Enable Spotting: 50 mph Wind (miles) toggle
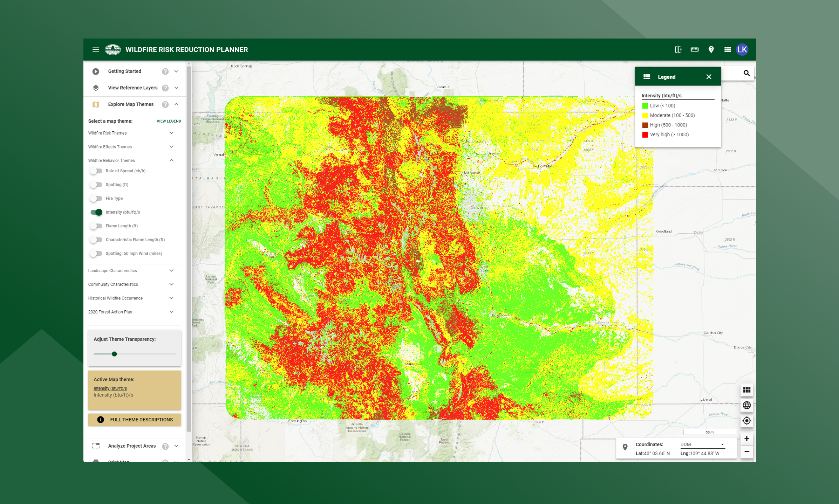This screenshot has width=839, height=504. click(96, 254)
